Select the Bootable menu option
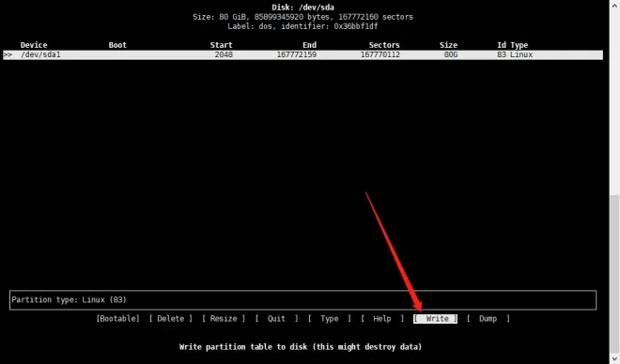Image resolution: width=620 pixels, height=364 pixels. 117,319
